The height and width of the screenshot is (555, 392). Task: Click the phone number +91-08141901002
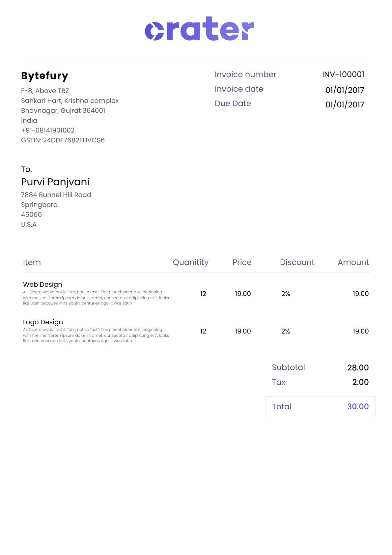coord(48,131)
